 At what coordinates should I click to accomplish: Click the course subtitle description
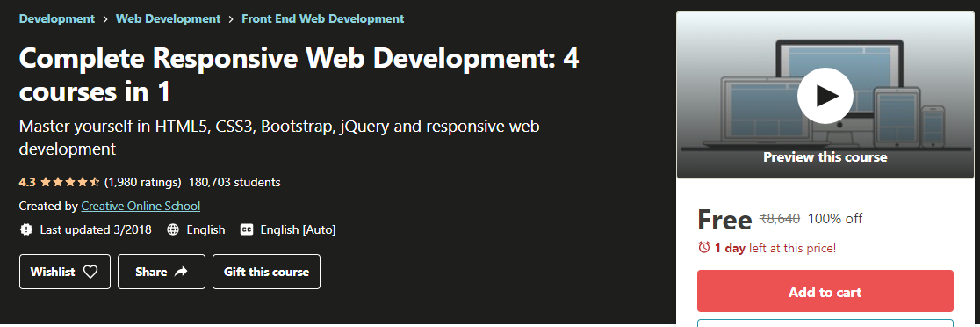point(279,137)
